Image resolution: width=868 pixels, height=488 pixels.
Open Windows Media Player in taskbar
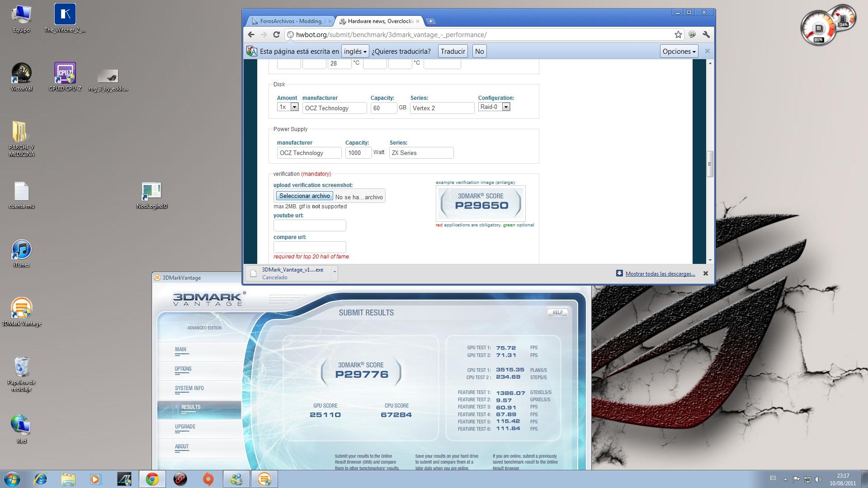coord(96,479)
